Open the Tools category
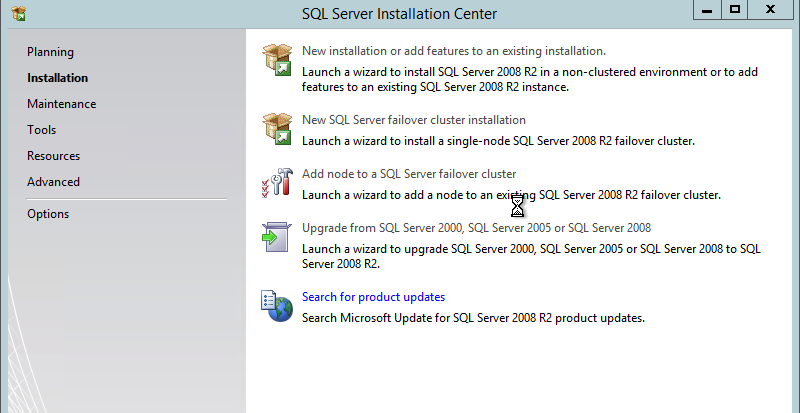Viewport: 800px width, 413px height. [41, 130]
